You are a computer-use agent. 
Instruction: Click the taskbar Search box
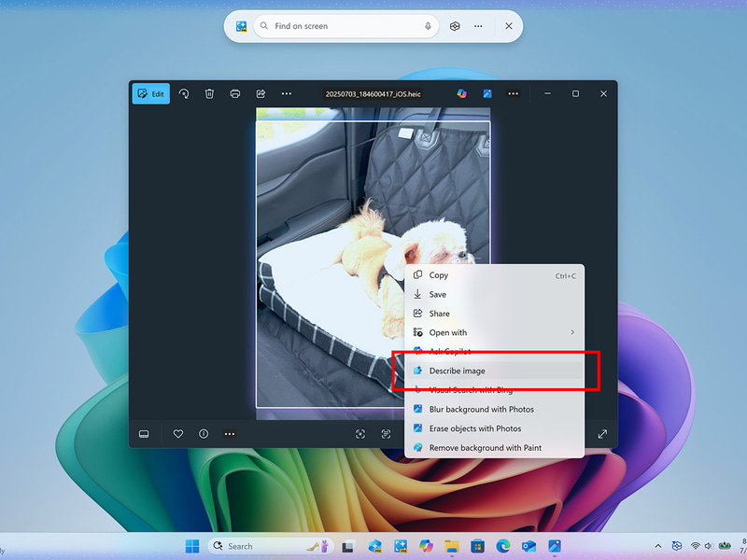[271, 546]
